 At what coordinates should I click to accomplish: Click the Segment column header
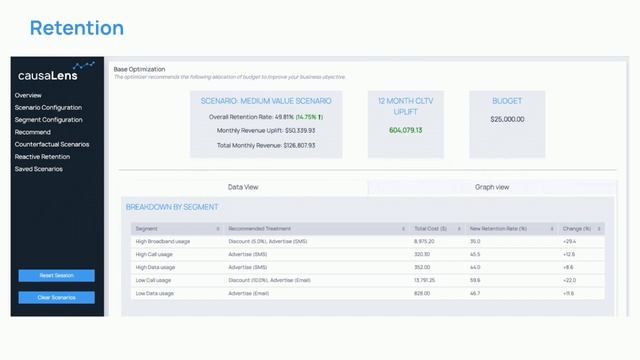tap(177, 229)
